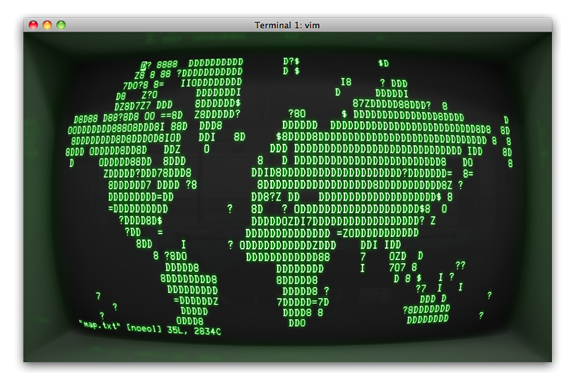Screen dimensions: 574x380
Task: Click the 'DD8?Z DD' text segment
Action: point(275,197)
